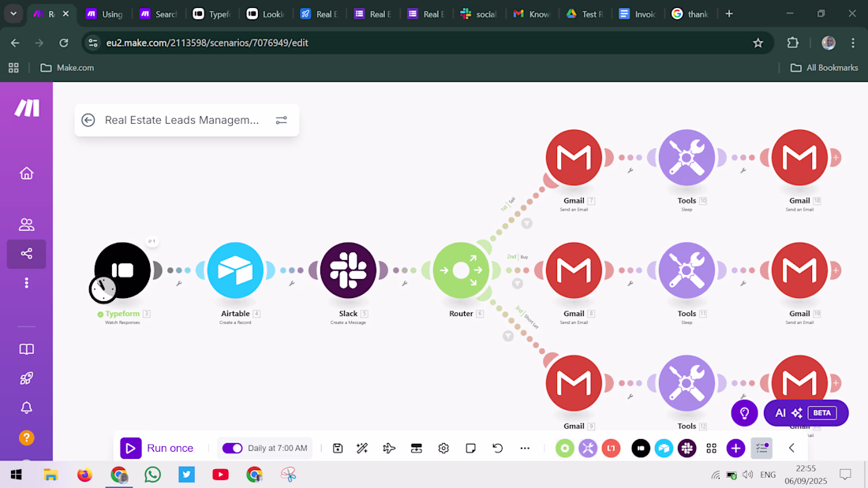Expand tab search dropdown arrow
This screenshot has height=488, width=868.
(13, 14)
